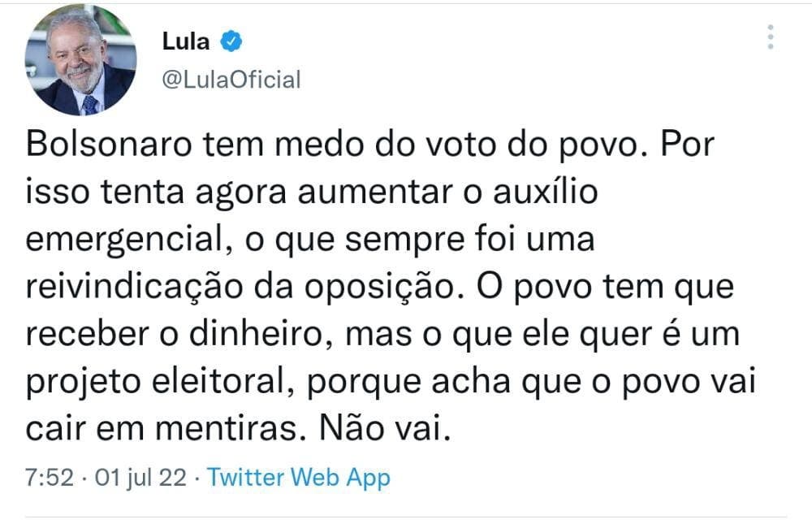Open the tweet's three-dot more menu

[x=771, y=37]
